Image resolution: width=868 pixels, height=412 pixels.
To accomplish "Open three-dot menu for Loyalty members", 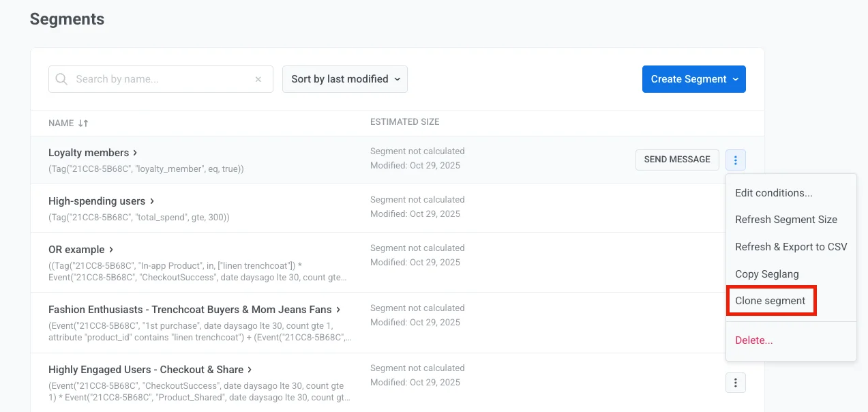I will click(x=735, y=160).
